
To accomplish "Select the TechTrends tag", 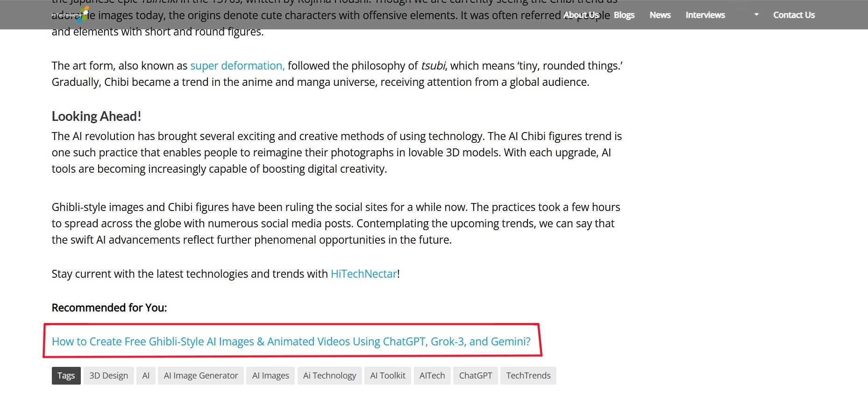I will 528,375.
